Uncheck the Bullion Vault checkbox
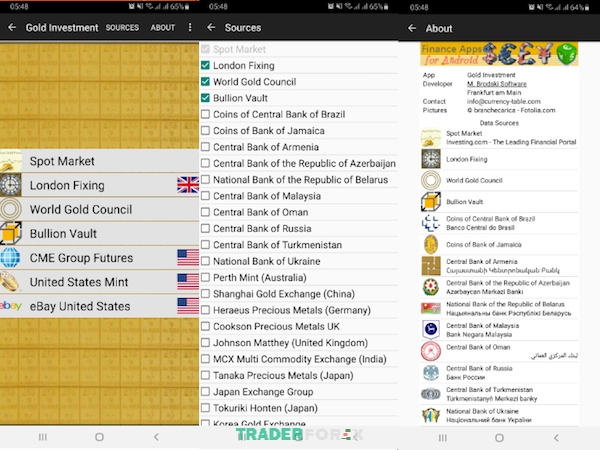Screen dimensions: 600x450 coord(205,98)
